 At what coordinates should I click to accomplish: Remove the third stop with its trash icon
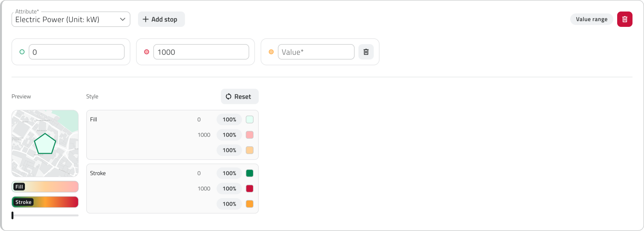[366, 52]
